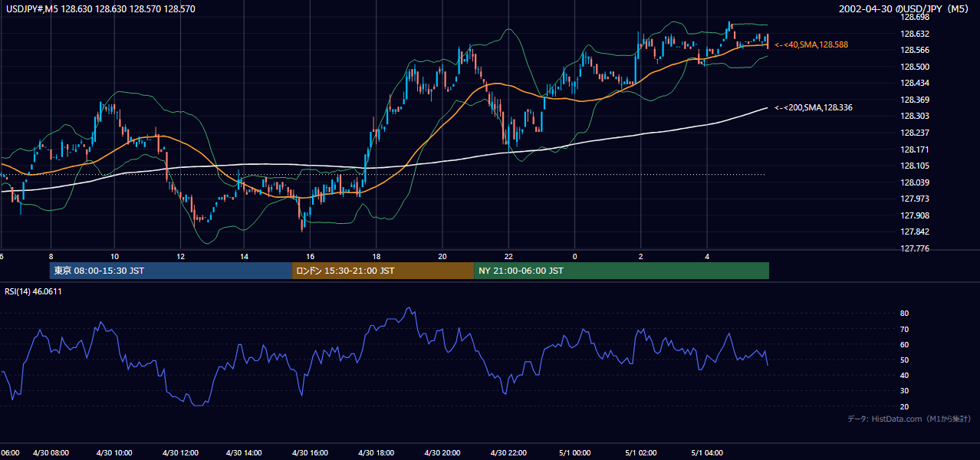Viewport: 980px width, 460px height.
Task: Click hour label 16 under price chart
Action: pyautogui.click(x=310, y=256)
